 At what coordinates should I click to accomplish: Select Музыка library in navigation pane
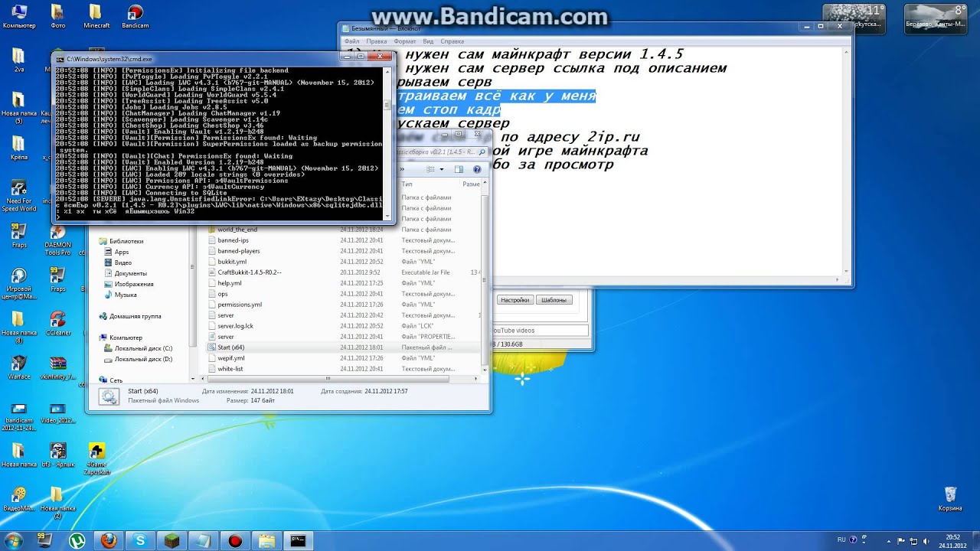(120, 295)
